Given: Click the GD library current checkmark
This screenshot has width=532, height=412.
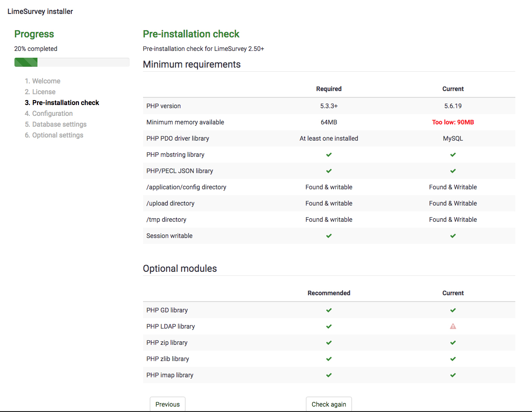Looking at the screenshot, I should point(453,310).
